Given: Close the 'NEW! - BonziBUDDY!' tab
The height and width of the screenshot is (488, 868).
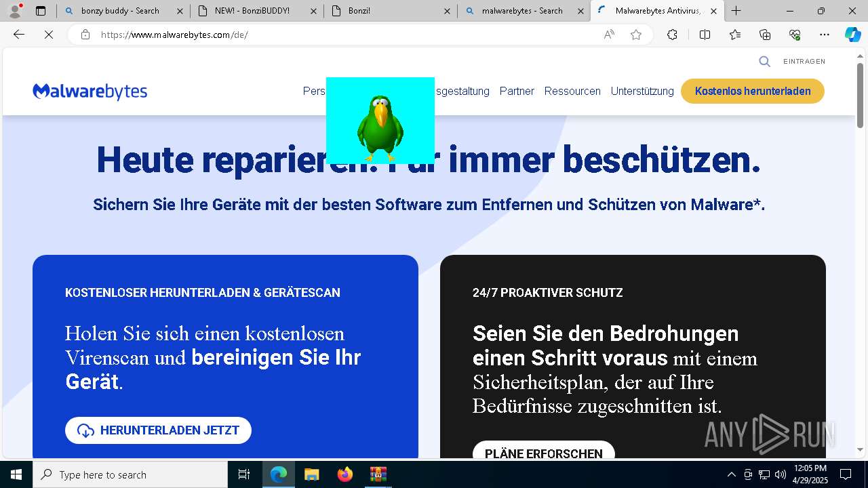Looking at the screenshot, I should 313,11.
